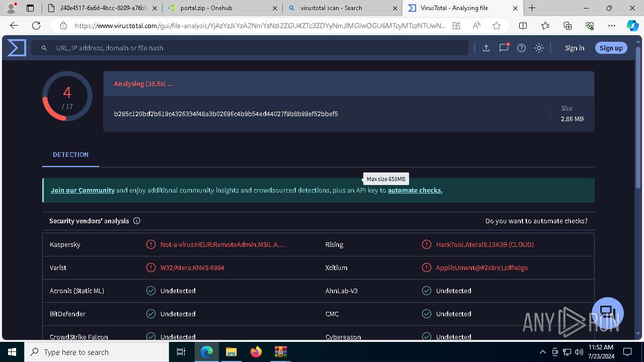
Task: Open WinRAR from the taskbar
Action: [280, 352]
